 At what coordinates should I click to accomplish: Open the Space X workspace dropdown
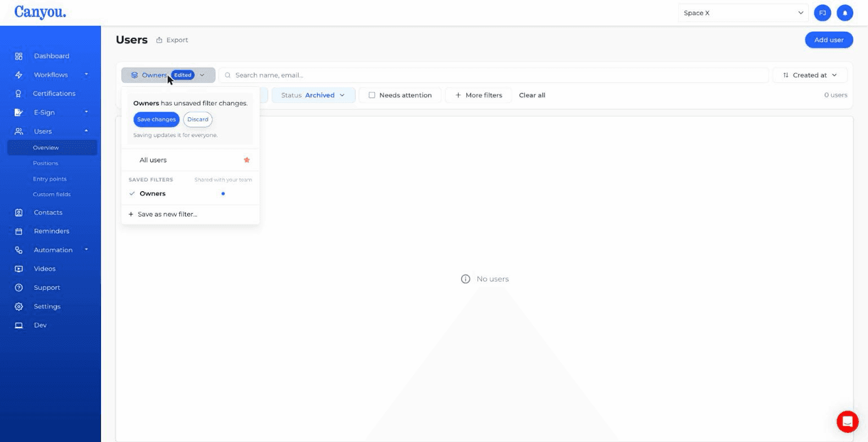coord(743,13)
